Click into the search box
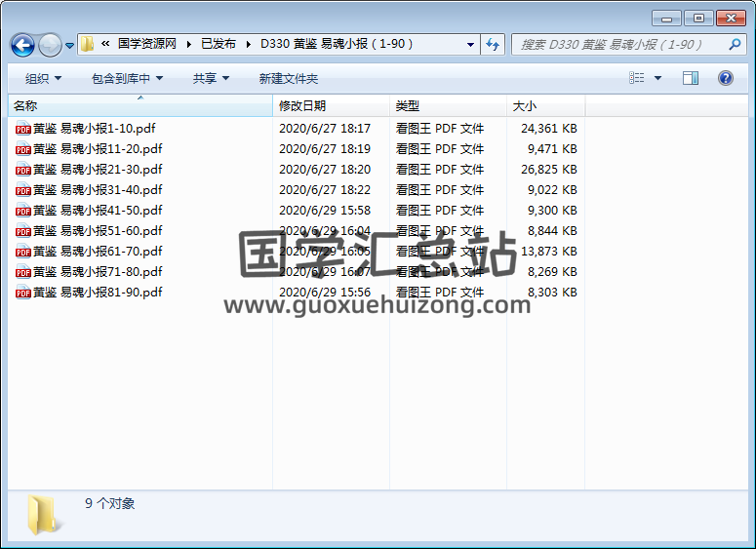Screen dimensions: 756x549 (x=619, y=44)
